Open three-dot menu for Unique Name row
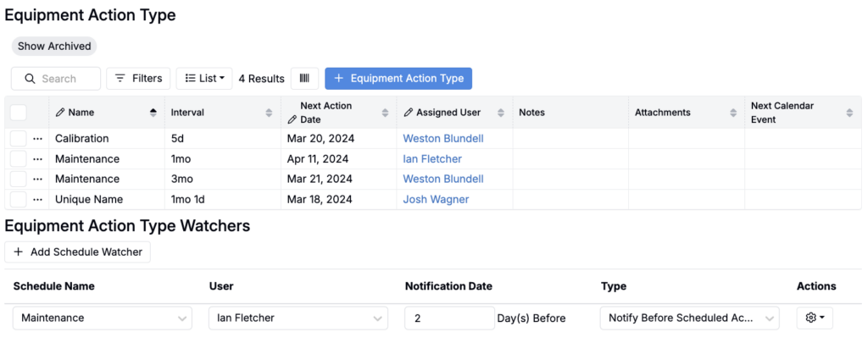This screenshot has height=343, width=868. (37, 200)
